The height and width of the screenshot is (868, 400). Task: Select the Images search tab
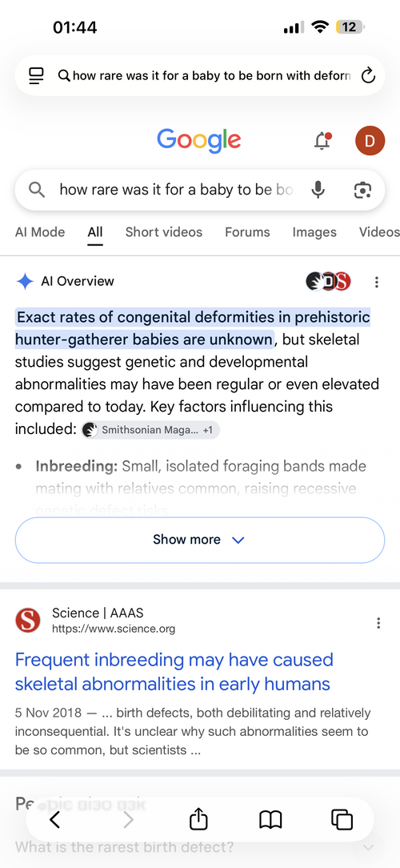click(314, 232)
